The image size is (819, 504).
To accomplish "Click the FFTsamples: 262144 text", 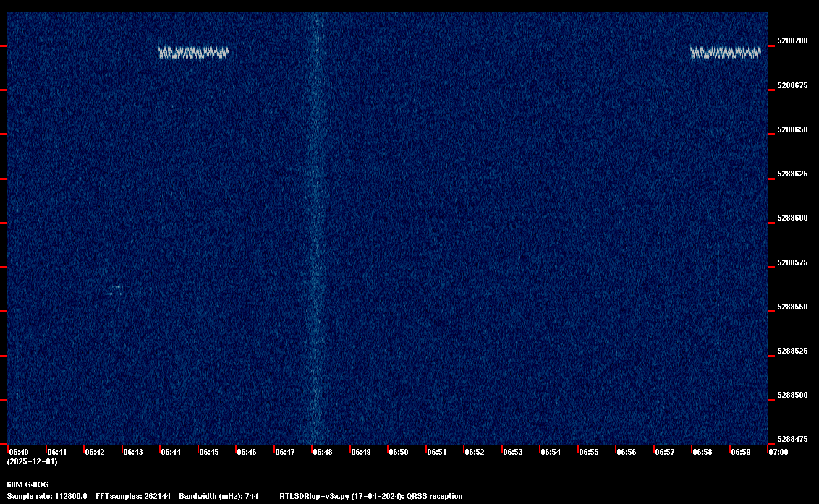I will (x=133, y=496).
